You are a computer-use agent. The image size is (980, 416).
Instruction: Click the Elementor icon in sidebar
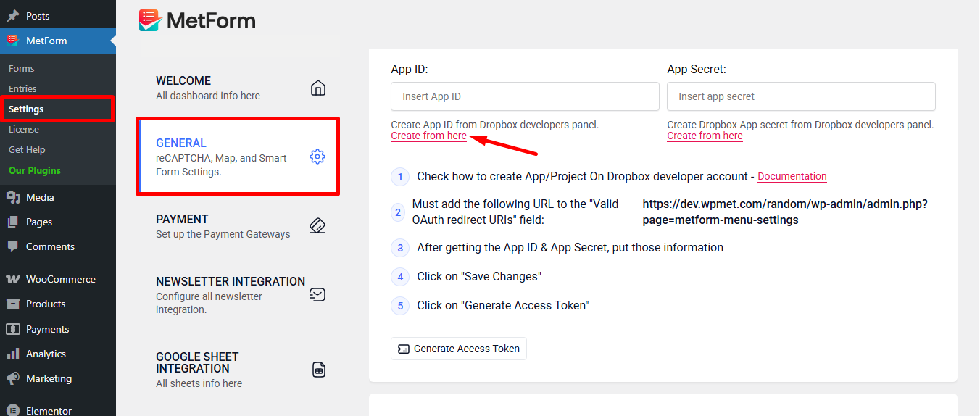click(13, 410)
